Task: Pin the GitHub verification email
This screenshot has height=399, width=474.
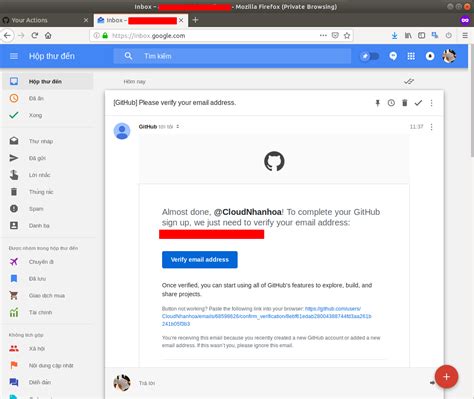Action: pyautogui.click(x=378, y=103)
